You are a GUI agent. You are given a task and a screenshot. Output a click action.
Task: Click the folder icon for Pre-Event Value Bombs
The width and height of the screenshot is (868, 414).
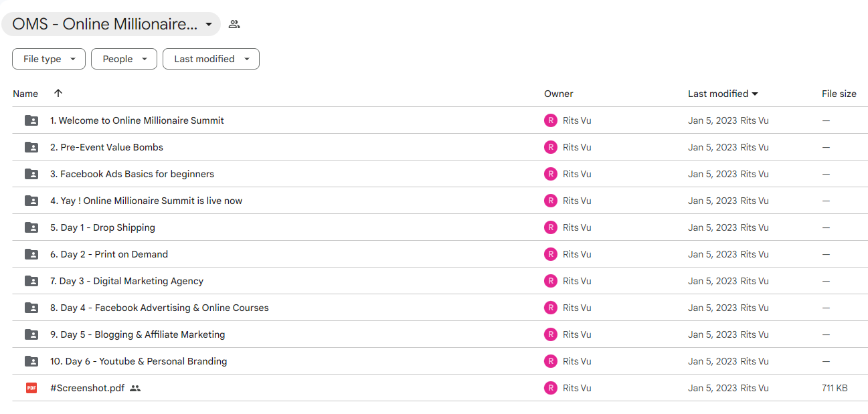(31, 147)
